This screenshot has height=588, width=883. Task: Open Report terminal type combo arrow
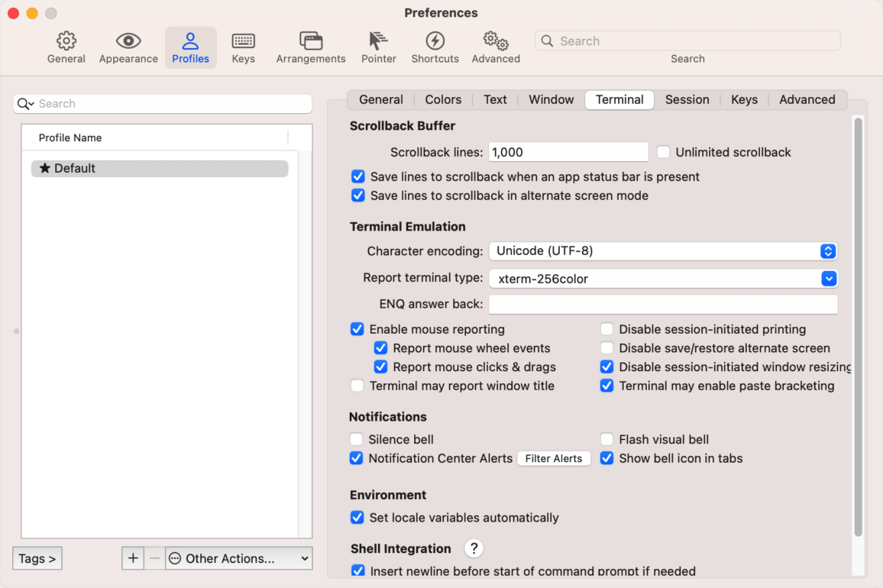coord(828,278)
